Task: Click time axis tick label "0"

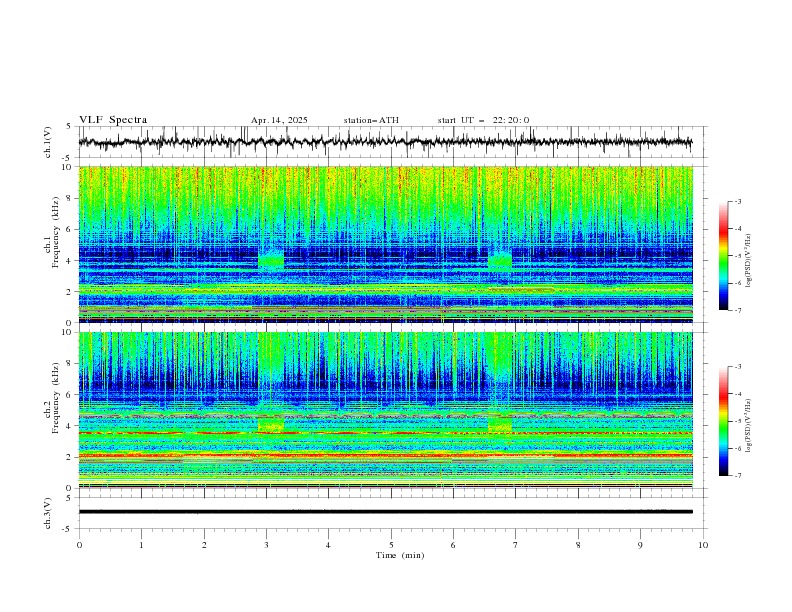Action: (79, 545)
